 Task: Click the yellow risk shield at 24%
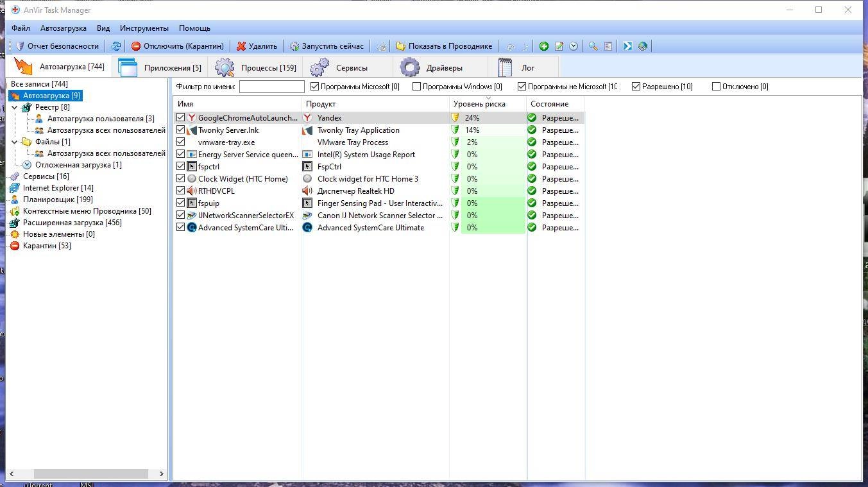pos(455,118)
